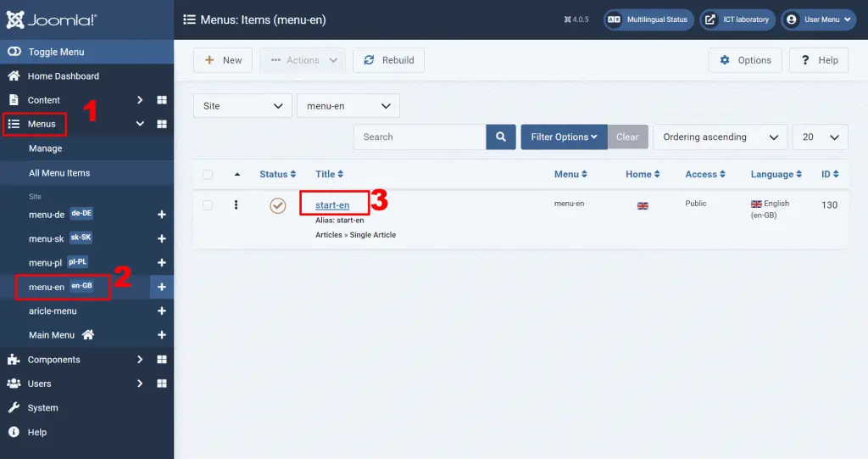The height and width of the screenshot is (459, 868).
Task: Toggle published status of start-en
Action: pos(278,205)
